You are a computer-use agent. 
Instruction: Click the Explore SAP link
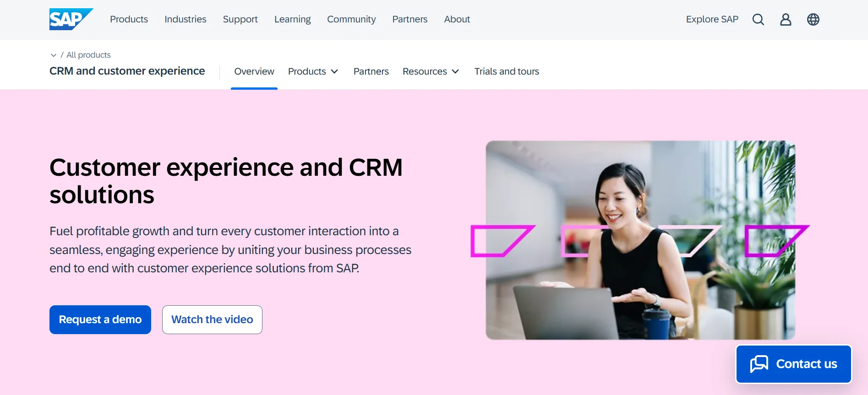[712, 19]
